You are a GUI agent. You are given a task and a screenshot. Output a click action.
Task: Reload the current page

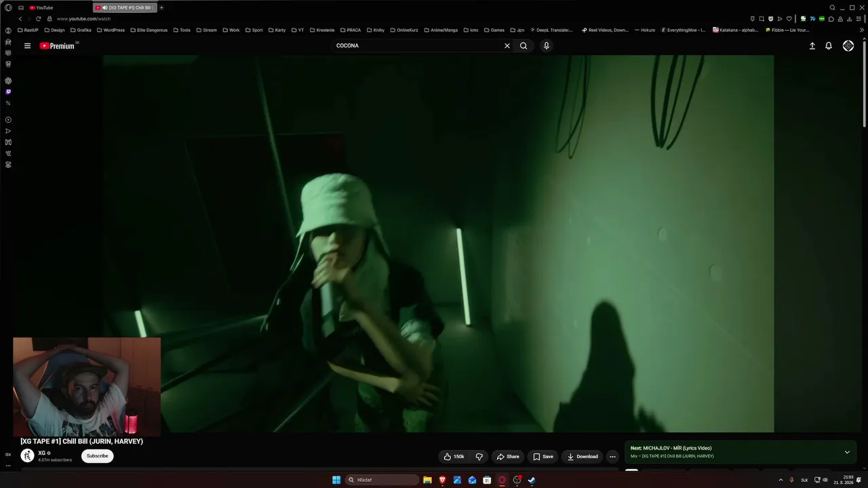pyautogui.click(x=39, y=19)
